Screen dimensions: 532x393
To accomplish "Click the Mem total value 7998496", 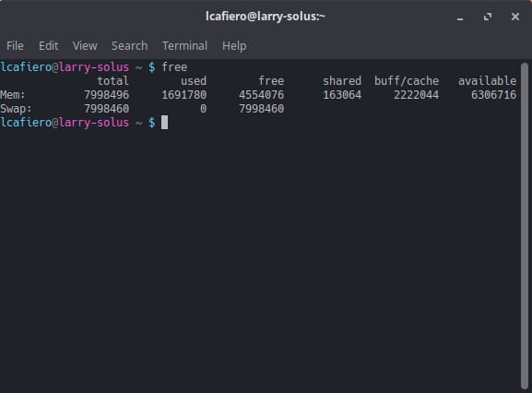I will click(107, 95).
